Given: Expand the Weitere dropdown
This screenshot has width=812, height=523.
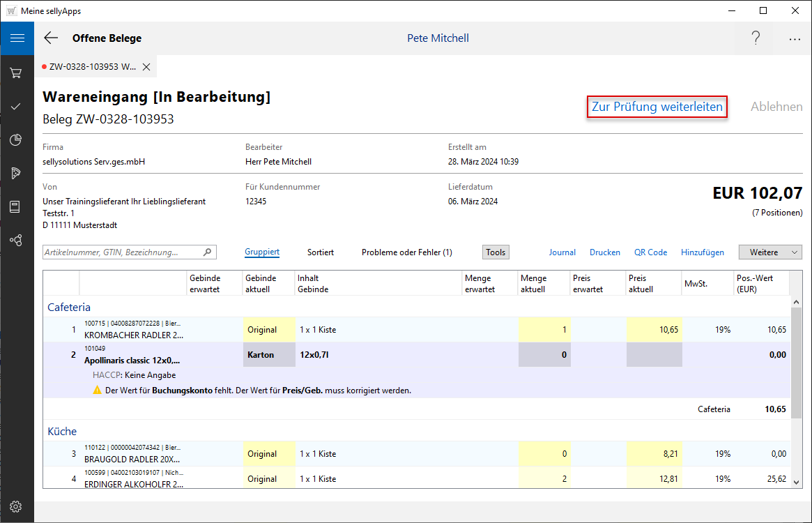Looking at the screenshot, I should (770, 252).
